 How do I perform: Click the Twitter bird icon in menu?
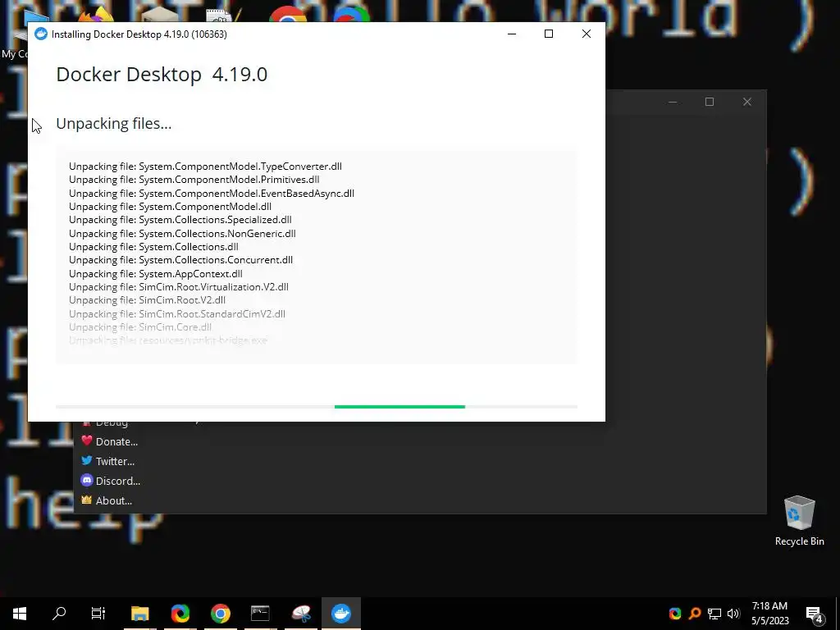pyautogui.click(x=87, y=460)
